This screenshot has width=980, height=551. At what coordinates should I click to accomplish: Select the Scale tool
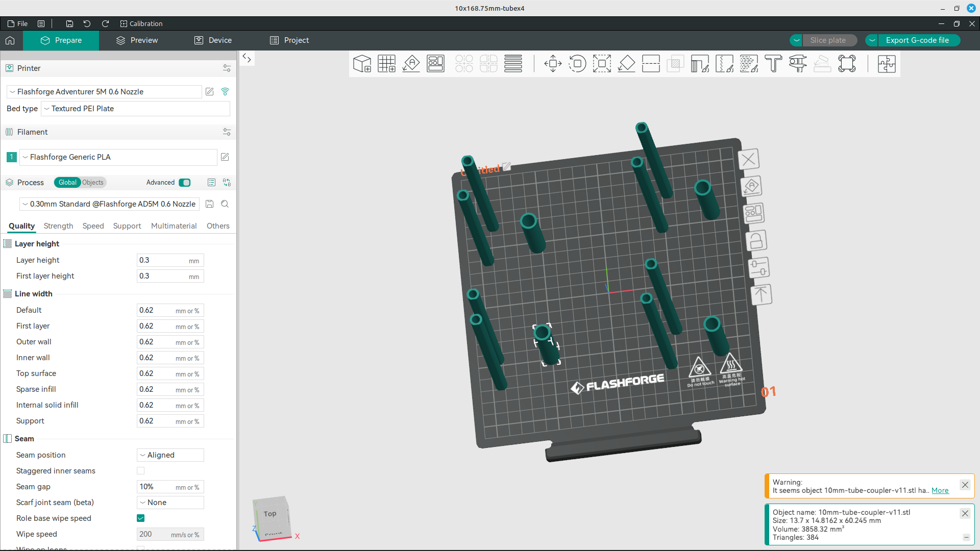coord(602,64)
